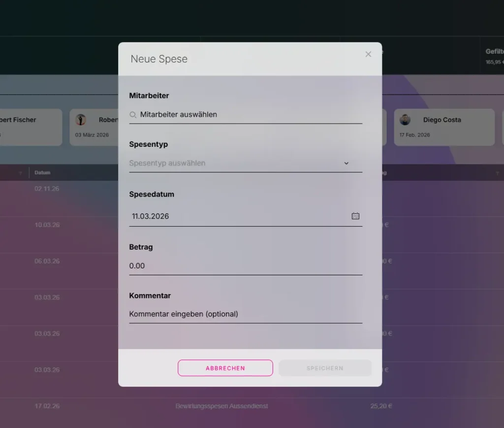Click the 02.11.26 date row
This screenshot has height=428, width=504.
tap(47, 189)
